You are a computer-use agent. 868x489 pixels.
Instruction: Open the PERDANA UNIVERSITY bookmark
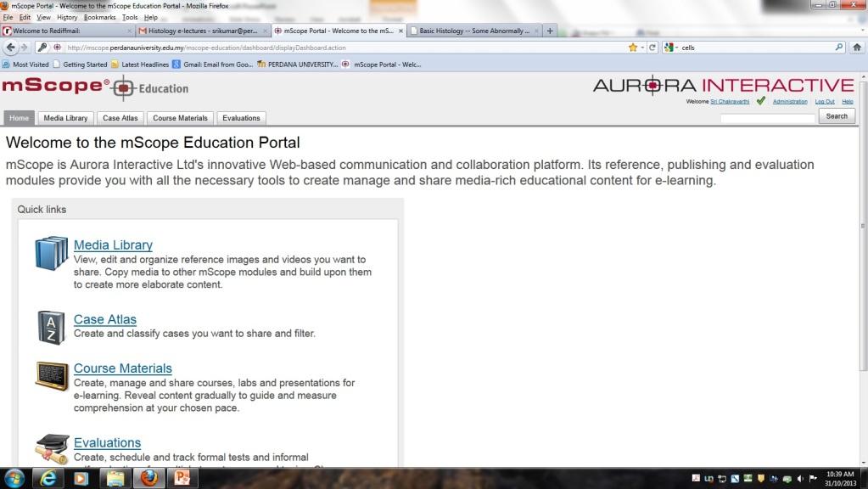click(x=297, y=65)
